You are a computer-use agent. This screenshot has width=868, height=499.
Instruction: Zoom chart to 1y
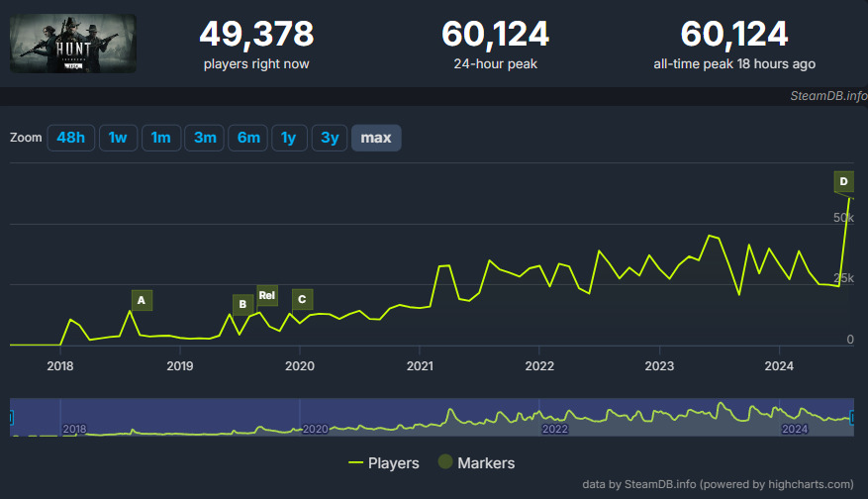click(288, 138)
